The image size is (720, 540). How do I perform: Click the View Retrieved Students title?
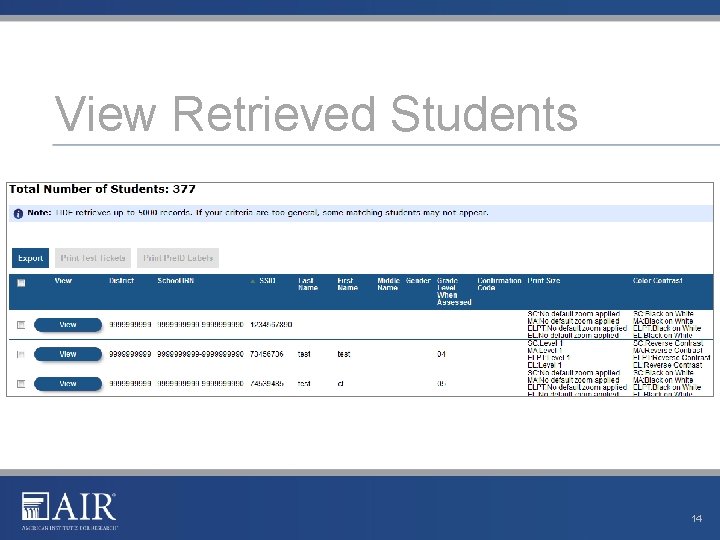(316, 114)
